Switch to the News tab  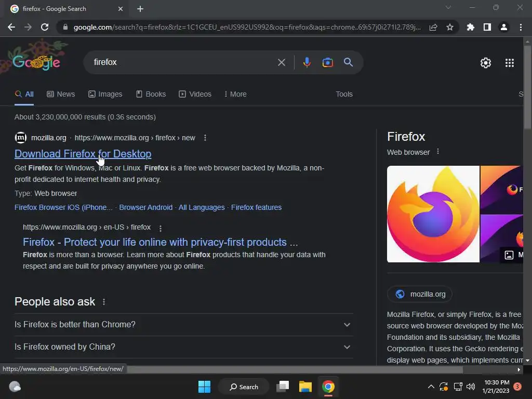pos(61,95)
